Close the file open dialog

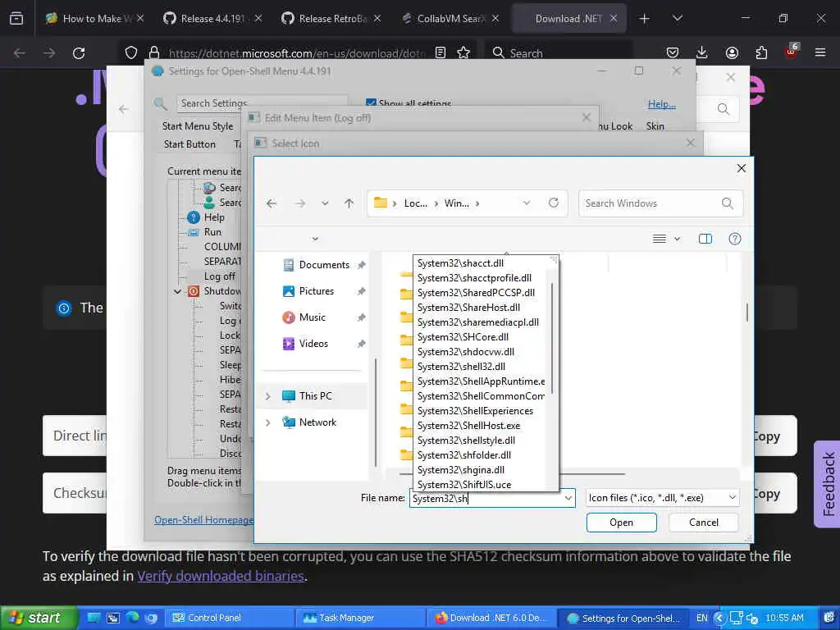point(741,168)
